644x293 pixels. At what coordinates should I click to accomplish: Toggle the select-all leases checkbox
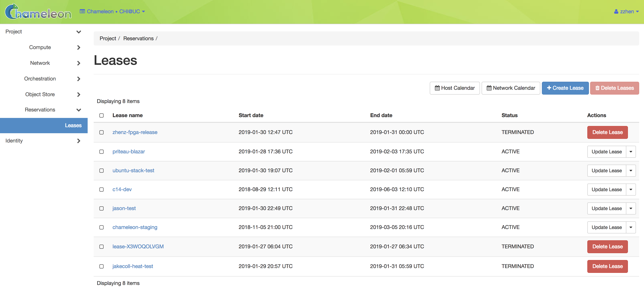click(x=102, y=115)
